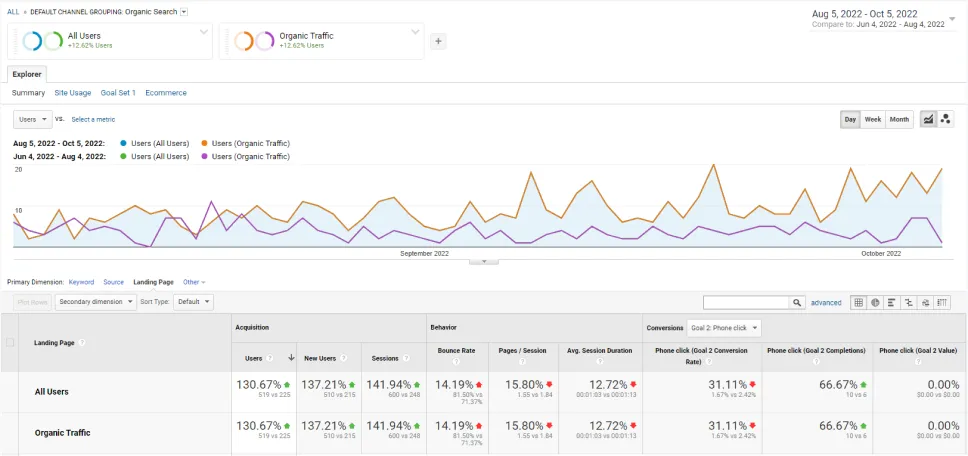Expand the date range selector arrow

click(952, 19)
